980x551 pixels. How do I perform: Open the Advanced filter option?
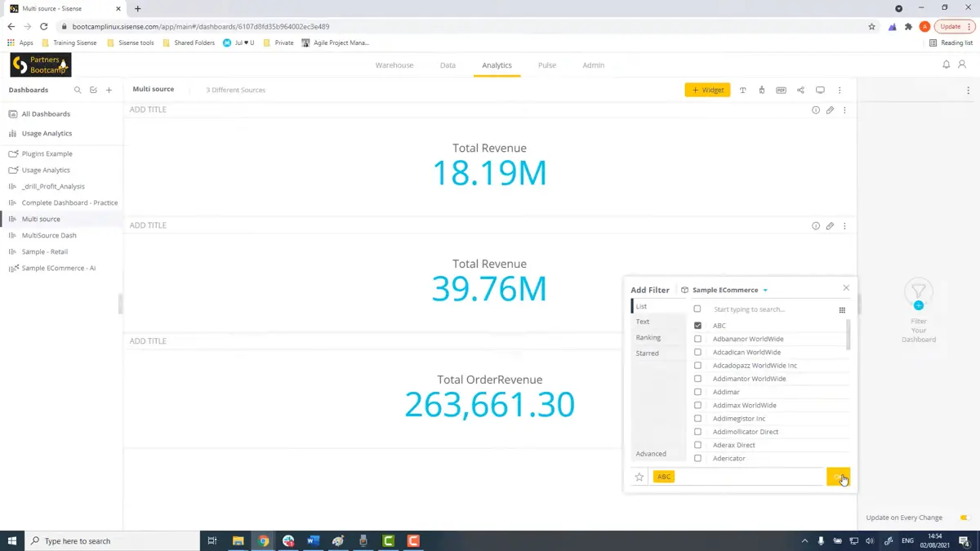click(658, 454)
